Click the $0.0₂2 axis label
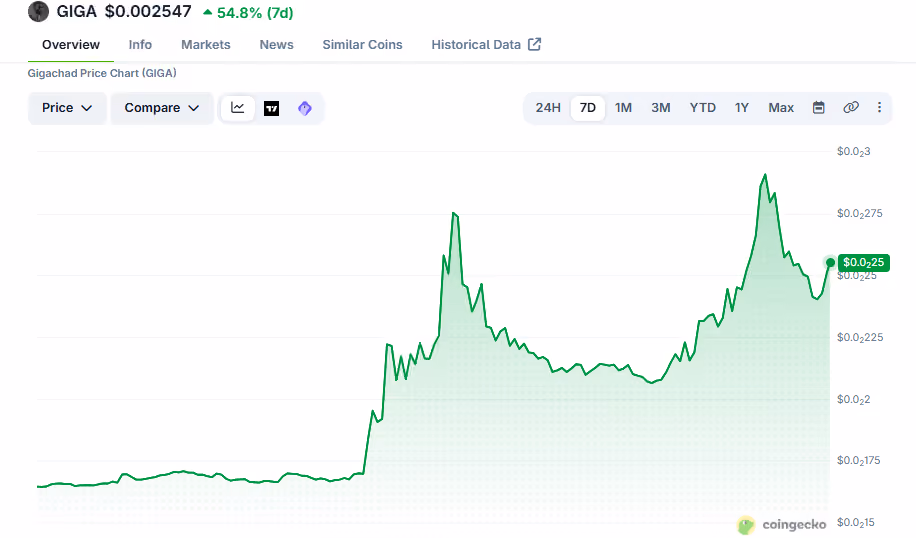 click(853, 400)
